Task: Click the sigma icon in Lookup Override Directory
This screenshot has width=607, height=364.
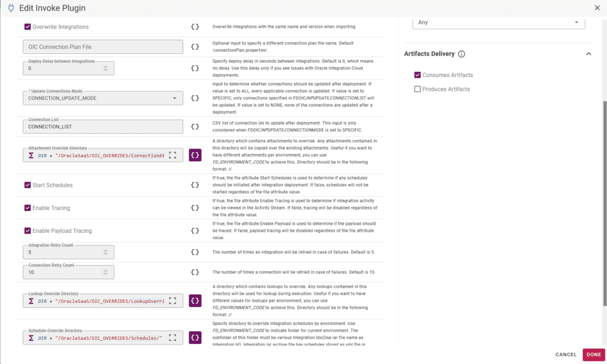Action: click(x=31, y=301)
